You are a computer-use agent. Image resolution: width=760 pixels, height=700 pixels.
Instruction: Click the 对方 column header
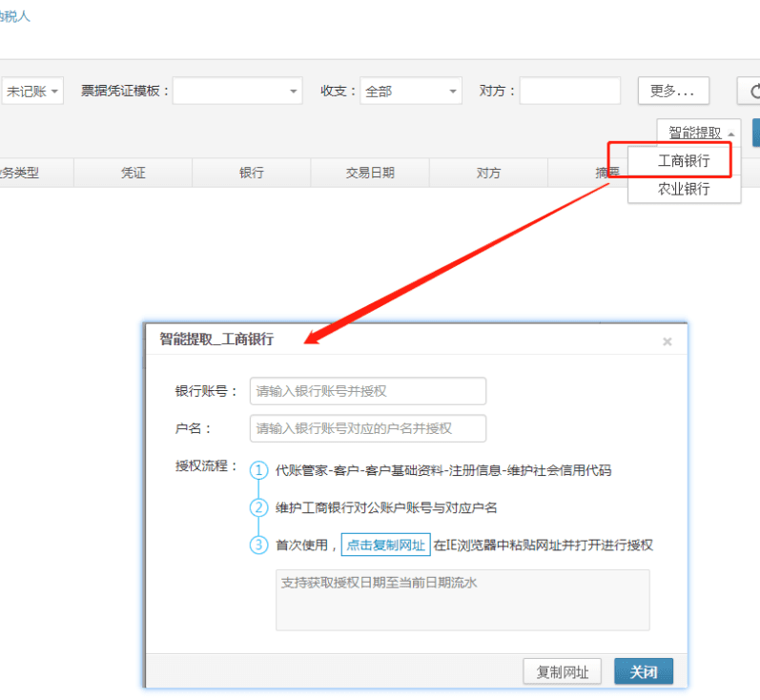[x=488, y=173]
